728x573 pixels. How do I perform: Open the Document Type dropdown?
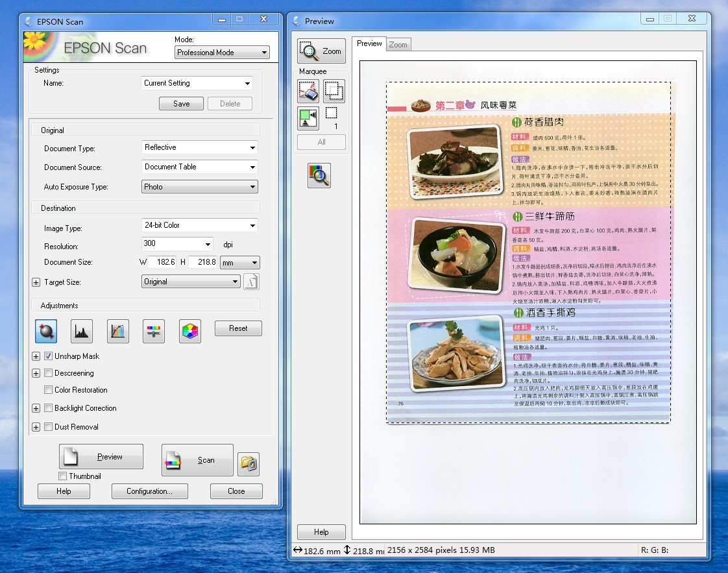coord(200,147)
